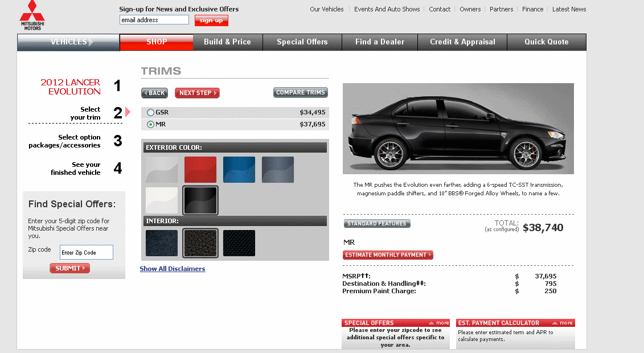644x353 pixels.
Task: Open Events And Auto Shows link
Action: click(387, 9)
